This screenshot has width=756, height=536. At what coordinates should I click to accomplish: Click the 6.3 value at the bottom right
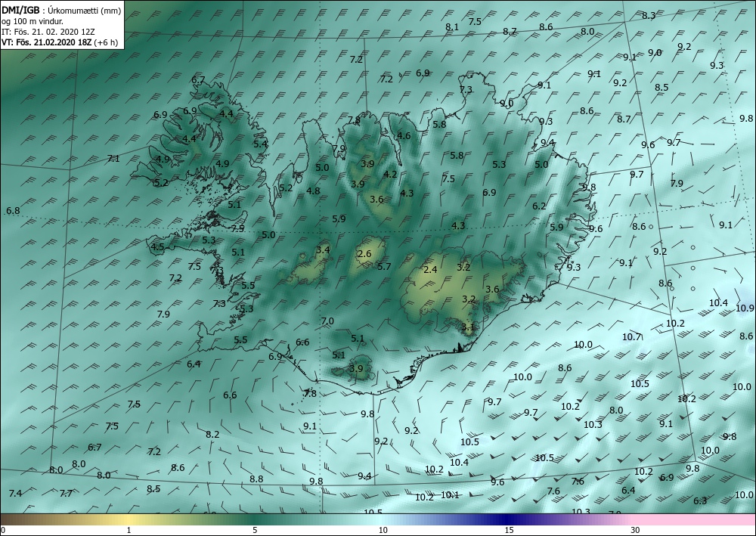coord(700,500)
